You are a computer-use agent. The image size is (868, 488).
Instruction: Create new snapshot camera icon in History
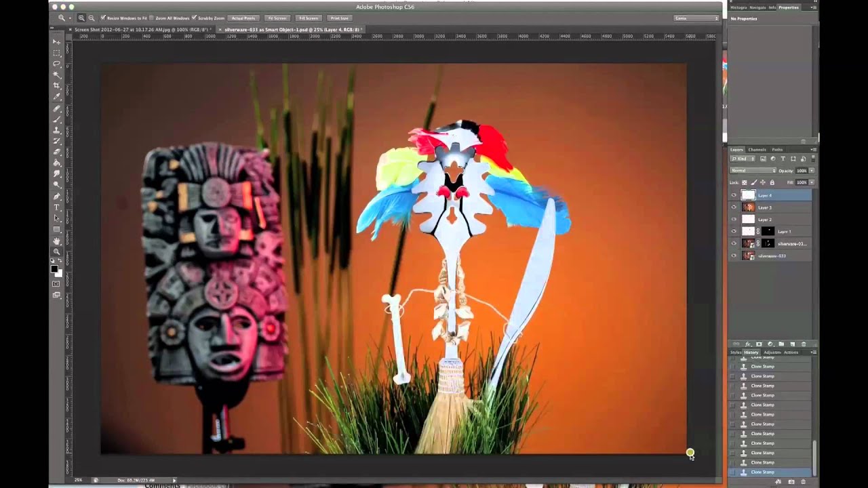click(791, 482)
